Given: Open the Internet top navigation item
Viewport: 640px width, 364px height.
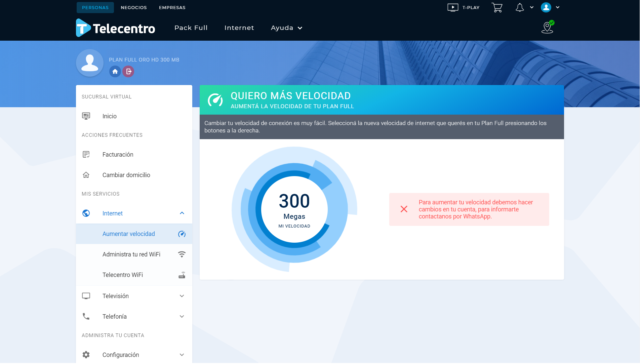Looking at the screenshot, I should click(239, 28).
